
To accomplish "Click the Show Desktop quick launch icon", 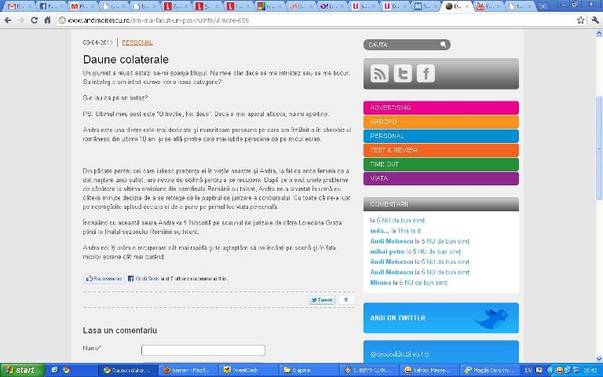I will click(54, 370).
